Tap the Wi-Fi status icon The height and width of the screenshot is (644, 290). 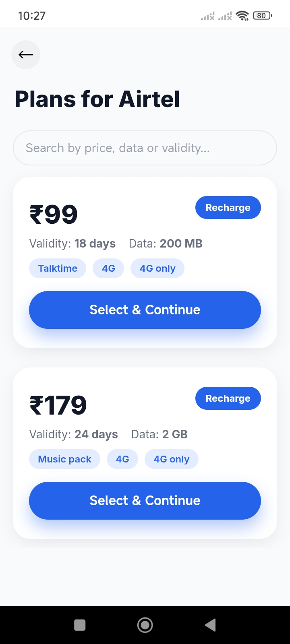(242, 16)
